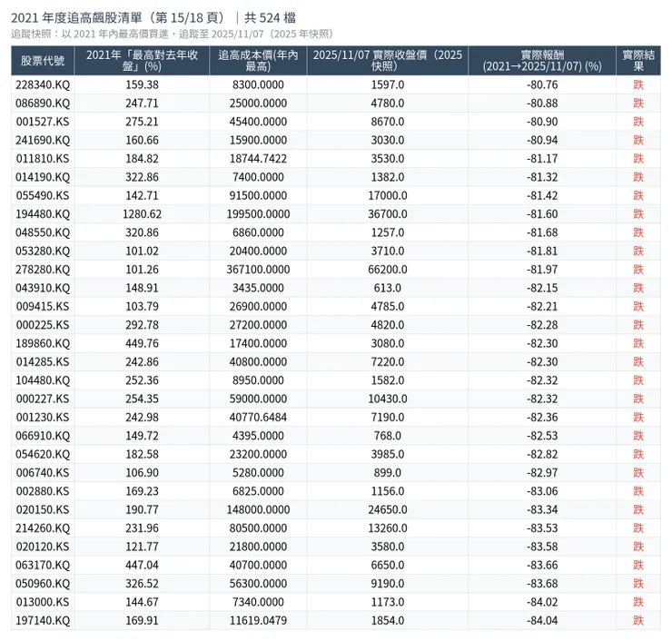Click cost price 40770.6484
The image size is (672, 641).
pyautogui.click(x=258, y=418)
